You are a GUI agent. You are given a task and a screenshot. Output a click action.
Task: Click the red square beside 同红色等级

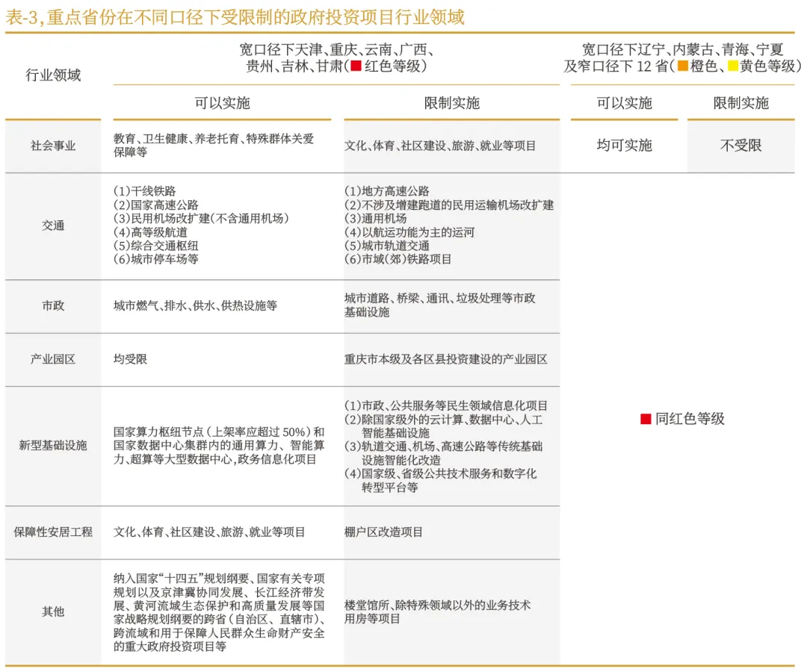pyautogui.click(x=646, y=420)
